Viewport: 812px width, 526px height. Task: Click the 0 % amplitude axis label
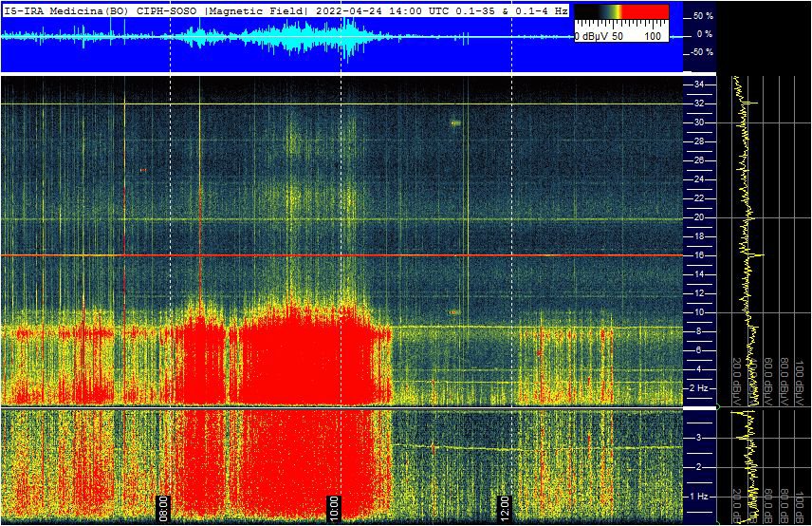tap(703, 34)
